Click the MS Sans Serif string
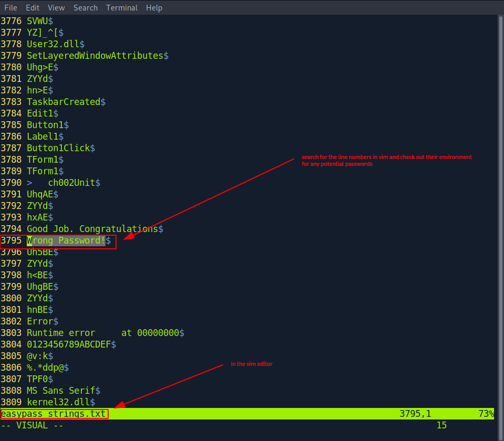The height and width of the screenshot is (441, 504). (x=59, y=390)
